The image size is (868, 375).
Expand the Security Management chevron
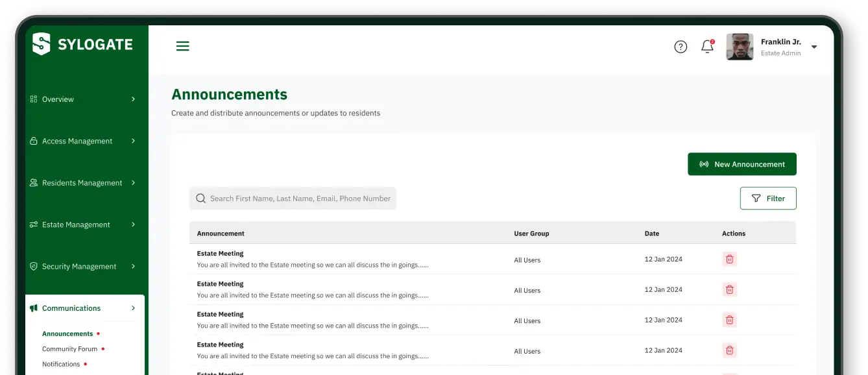click(134, 267)
